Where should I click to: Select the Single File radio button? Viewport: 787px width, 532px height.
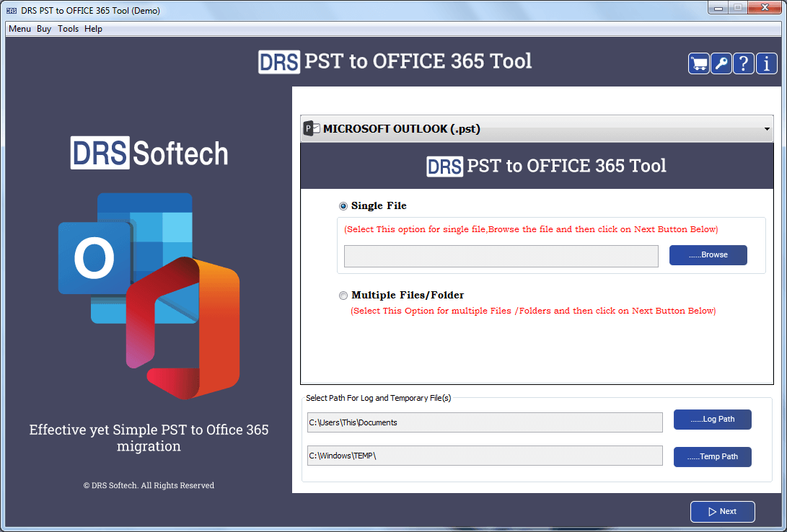pyautogui.click(x=343, y=206)
